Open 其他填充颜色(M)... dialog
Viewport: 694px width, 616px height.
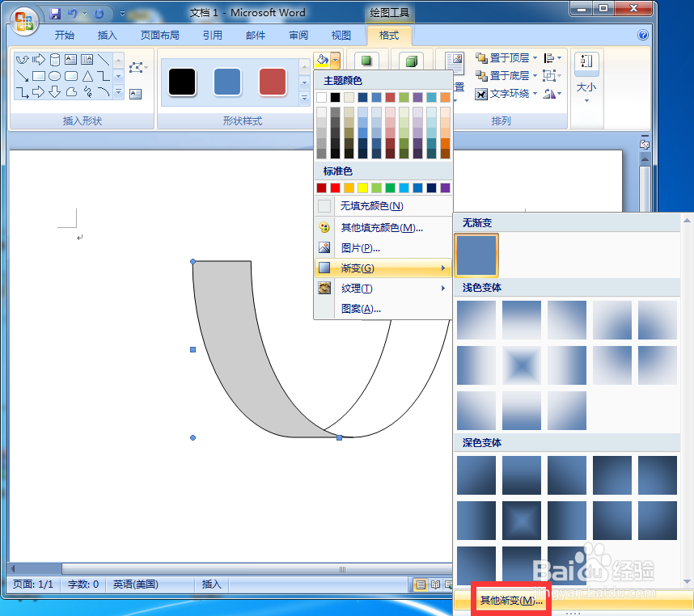(x=383, y=228)
